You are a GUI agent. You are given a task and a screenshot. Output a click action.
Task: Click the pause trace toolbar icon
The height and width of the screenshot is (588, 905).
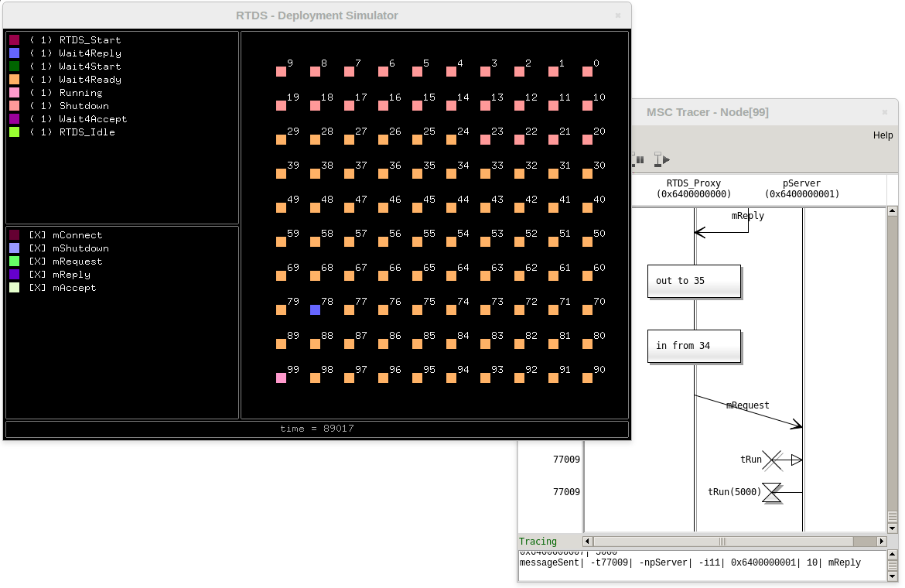[x=640, y=159]
